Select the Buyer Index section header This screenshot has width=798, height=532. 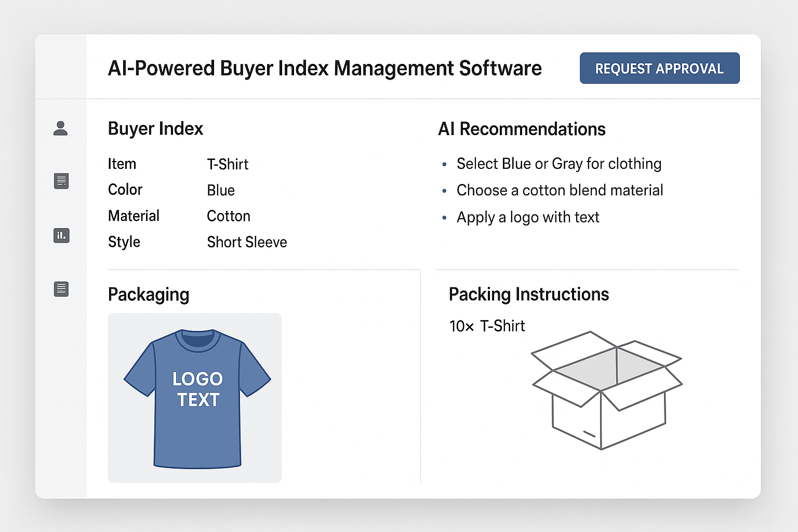coord(155,128)
